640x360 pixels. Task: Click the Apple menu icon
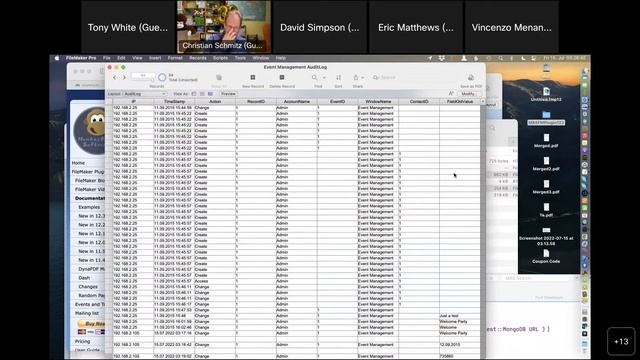click(57, 58)
